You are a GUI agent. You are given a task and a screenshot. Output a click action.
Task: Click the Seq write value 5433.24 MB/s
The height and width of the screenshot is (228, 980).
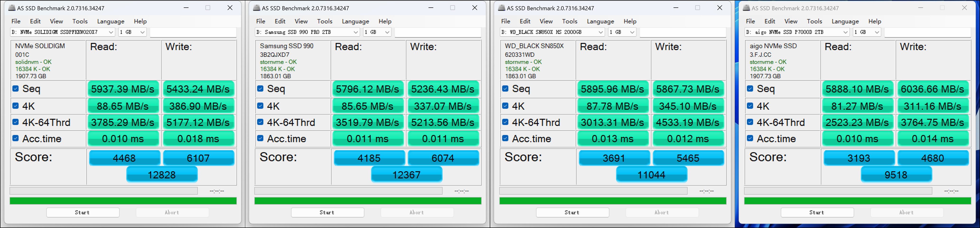[x=198, y=89]
